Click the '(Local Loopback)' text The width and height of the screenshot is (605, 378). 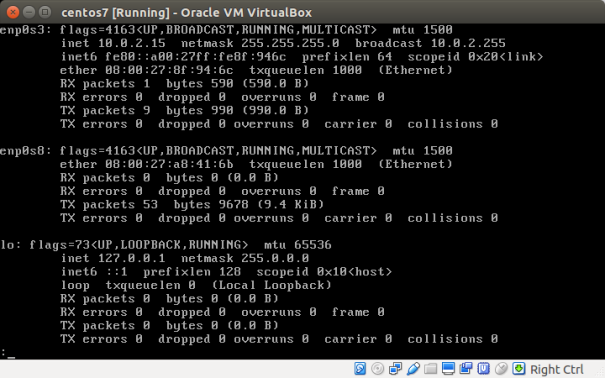point(272,285)
